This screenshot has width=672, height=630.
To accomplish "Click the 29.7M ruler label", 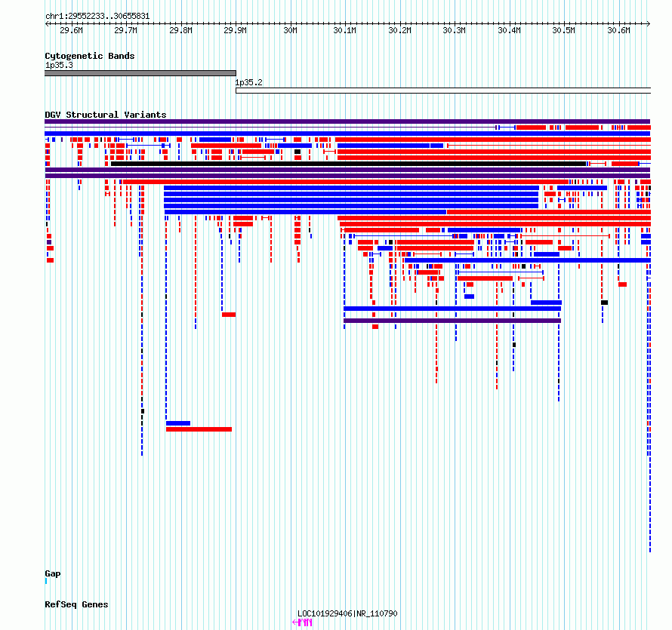I will tap(126, 30).
